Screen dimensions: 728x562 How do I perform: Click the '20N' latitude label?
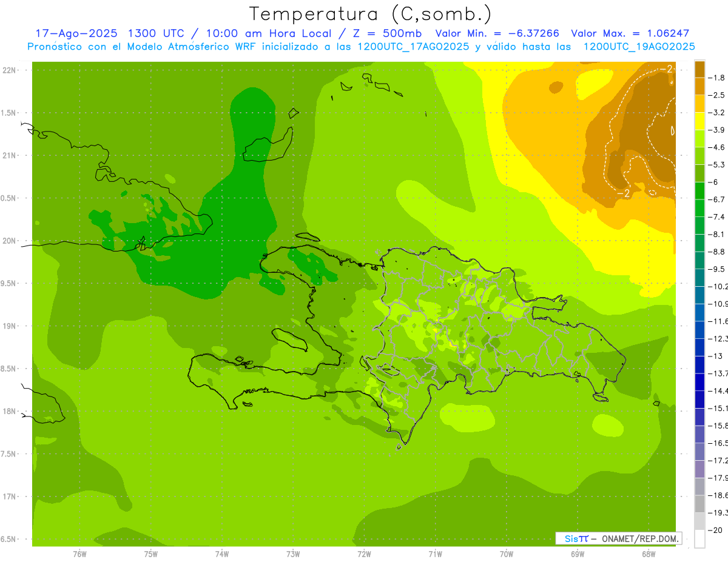click(9, 241)
